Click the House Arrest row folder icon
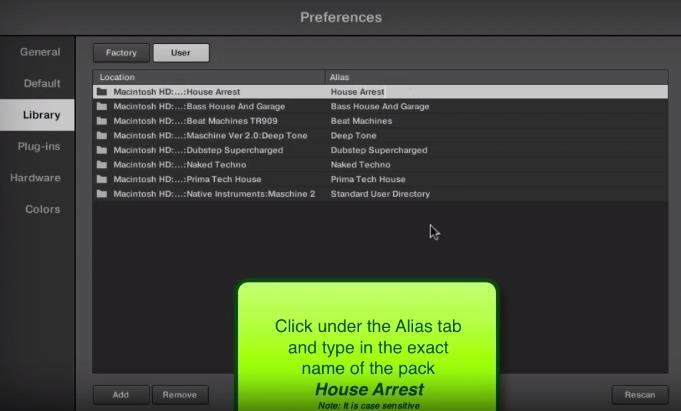Viewport: 681px width, 411px height. click(x=102, y=92)
